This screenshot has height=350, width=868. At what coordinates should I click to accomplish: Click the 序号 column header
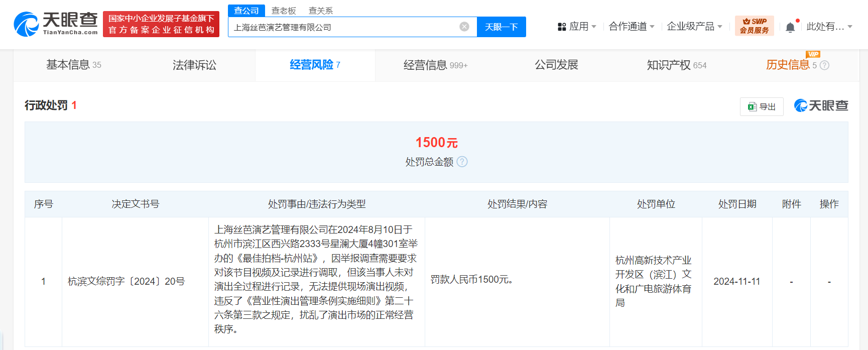(44, 204)
